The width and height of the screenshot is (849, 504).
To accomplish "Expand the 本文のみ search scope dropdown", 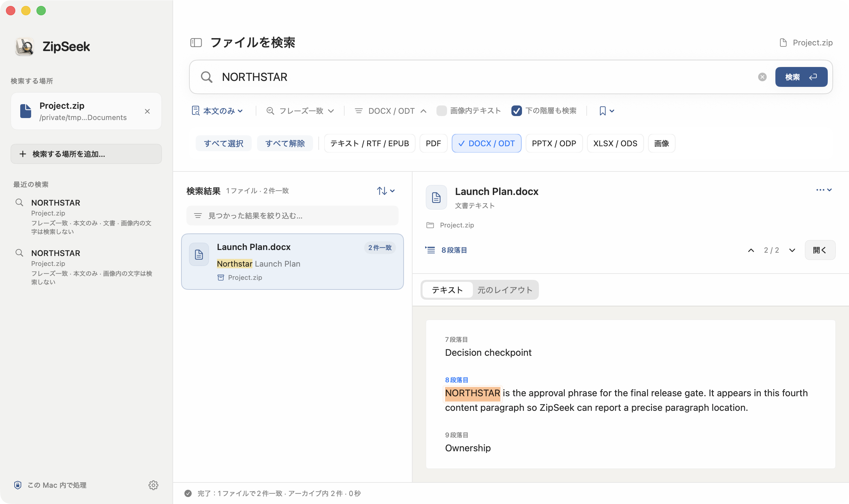I will click(x=217, y=111).
